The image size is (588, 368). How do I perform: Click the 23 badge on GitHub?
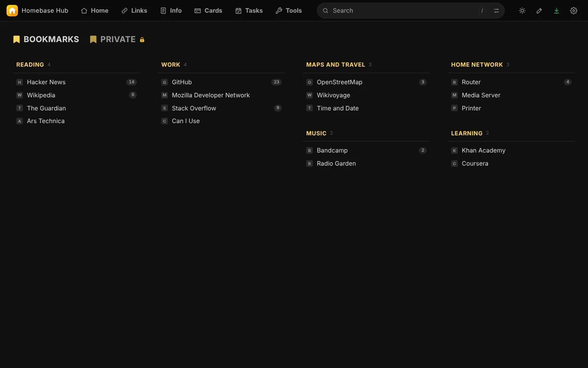point(276,82)
